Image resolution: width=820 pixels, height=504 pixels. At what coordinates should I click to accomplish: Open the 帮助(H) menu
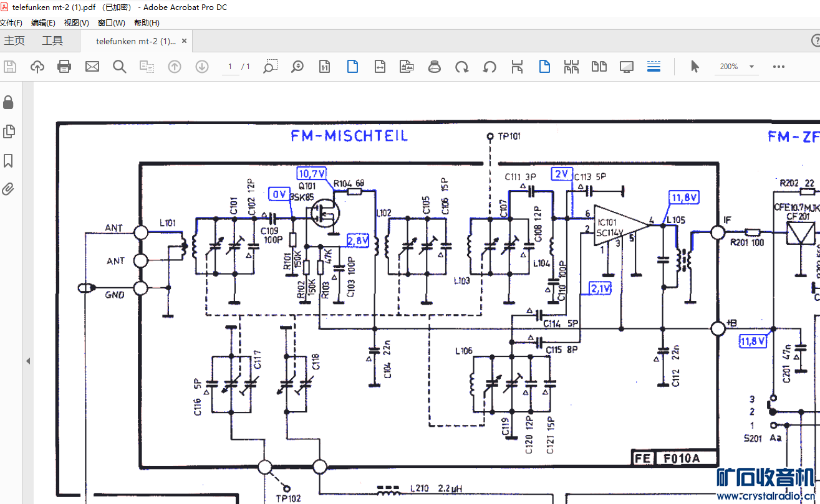pyautogui.click(x=147, y=23)
